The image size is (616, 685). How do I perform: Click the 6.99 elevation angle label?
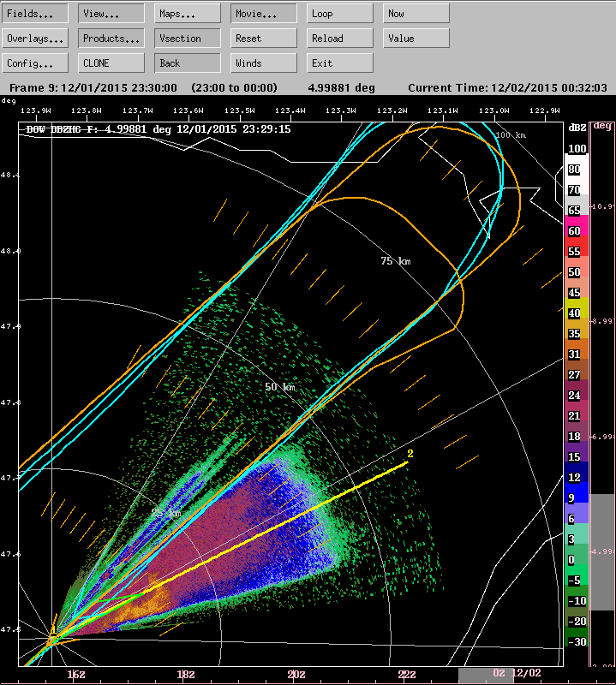click(603, 437)
